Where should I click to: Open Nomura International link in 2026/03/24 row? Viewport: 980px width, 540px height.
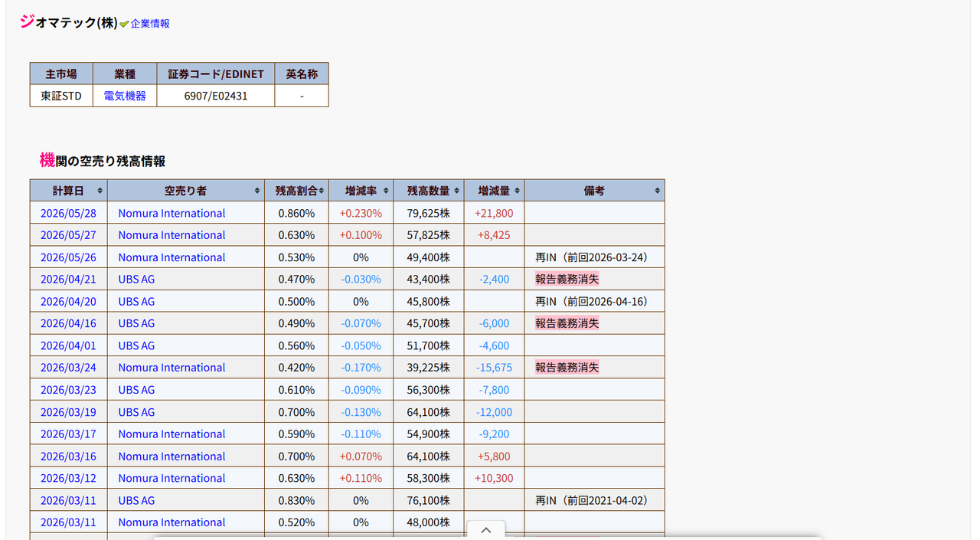171,368
